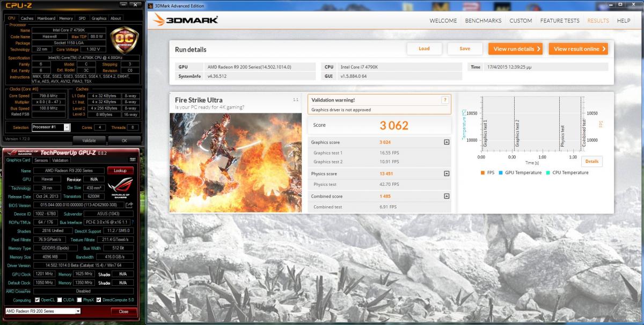Click GPU-Z Close button

point(123,311)
